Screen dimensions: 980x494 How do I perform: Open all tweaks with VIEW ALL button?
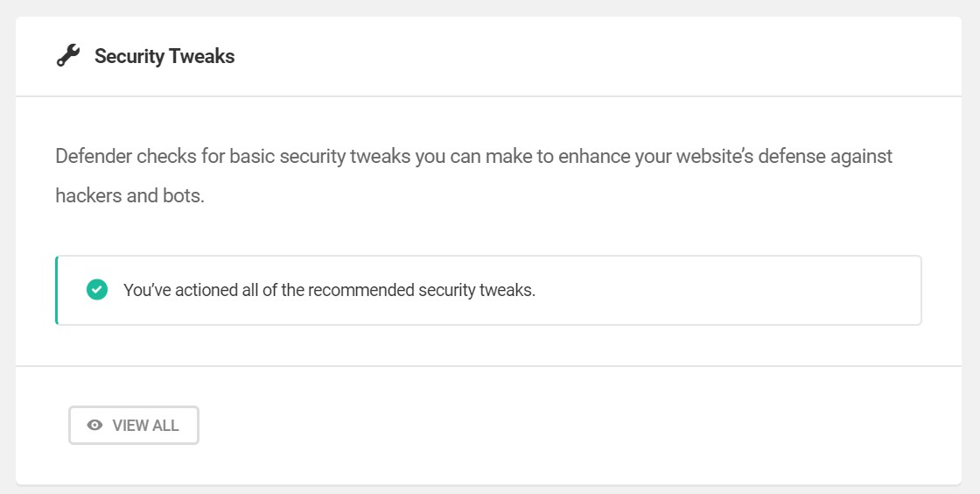134,426
